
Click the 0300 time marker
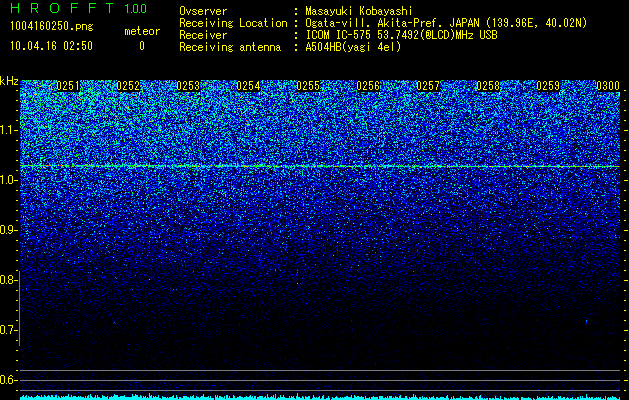pyautogui.click(x=608, y=86)
